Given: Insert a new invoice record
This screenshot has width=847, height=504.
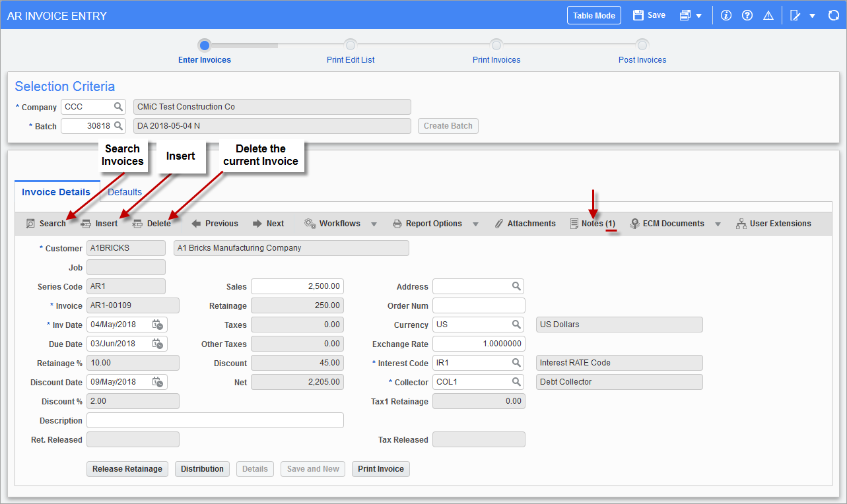Looking at the screenshot, I should coord(99,224).
